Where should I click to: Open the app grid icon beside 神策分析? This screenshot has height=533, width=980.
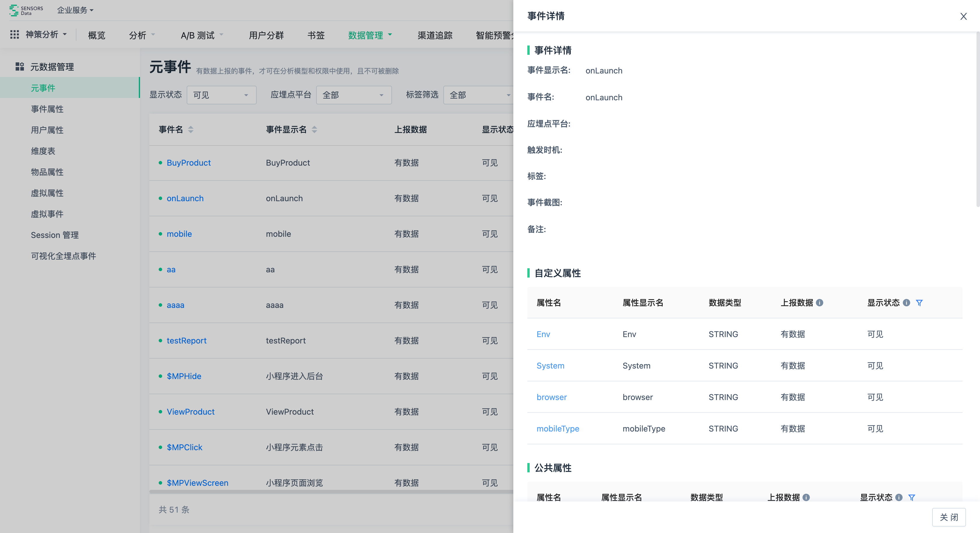coord(15,35)
